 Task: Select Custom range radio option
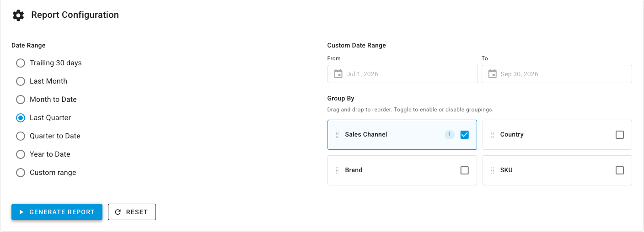coord(21,173)
